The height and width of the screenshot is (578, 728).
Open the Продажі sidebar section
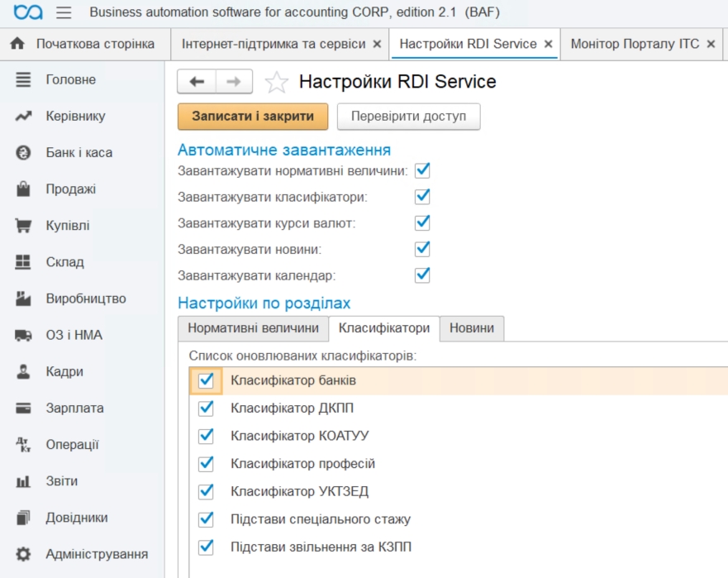70,189
